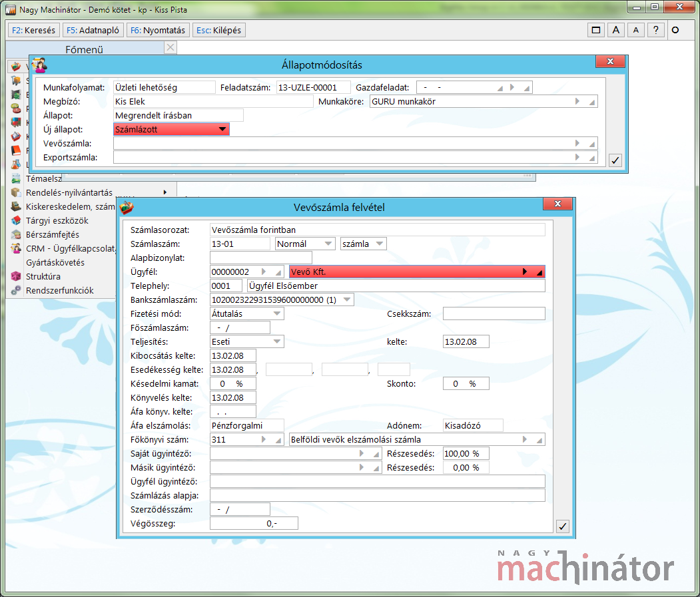The width and height of the screenshot is (700, 597).
Task: Confirm Vevőszámla felvétel with the checkmark button
Action: 563,526
